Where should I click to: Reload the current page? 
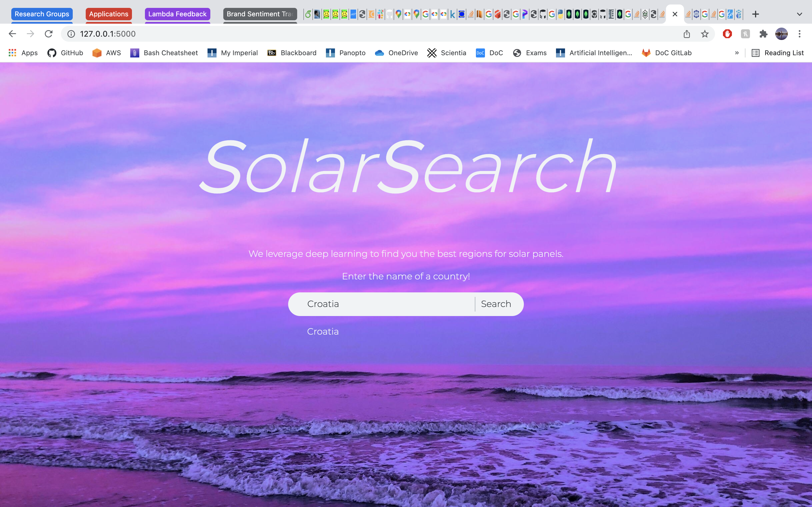point(49,34)
